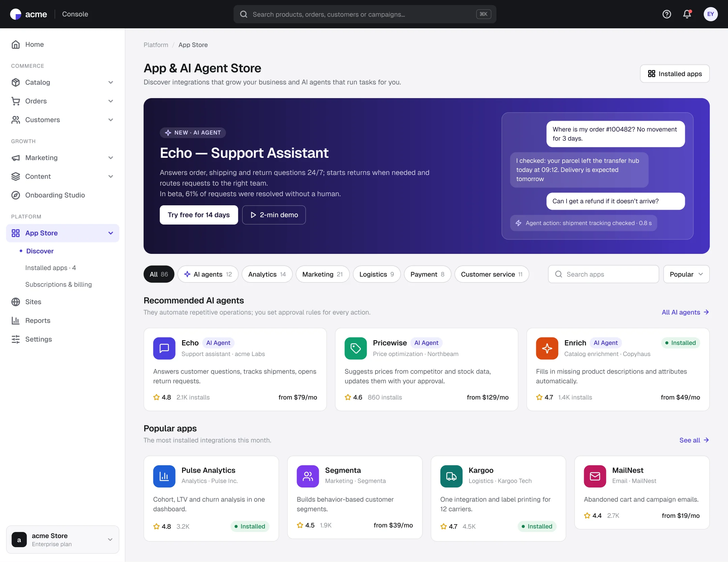Click the Echo app chat icon
The image size is (728, 562).
pos(164,348)
